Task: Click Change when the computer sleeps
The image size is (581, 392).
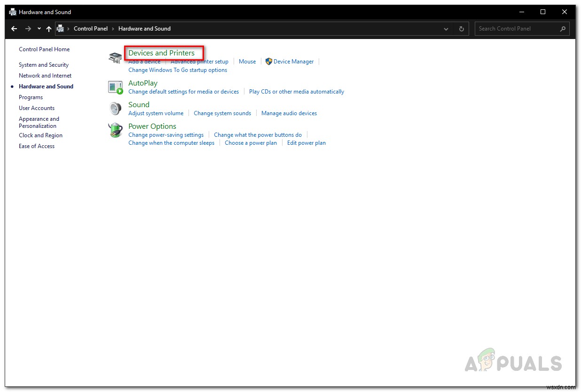Action: coord(172,143)
